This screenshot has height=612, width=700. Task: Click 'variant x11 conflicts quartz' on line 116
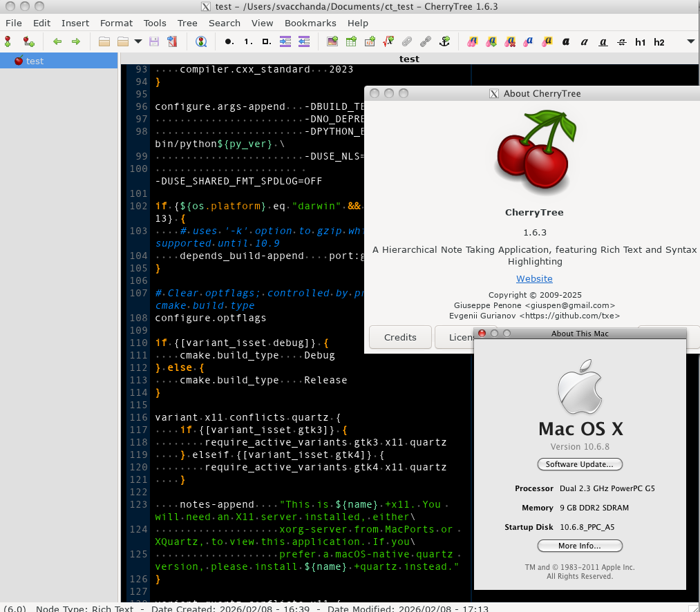point(245,417)
